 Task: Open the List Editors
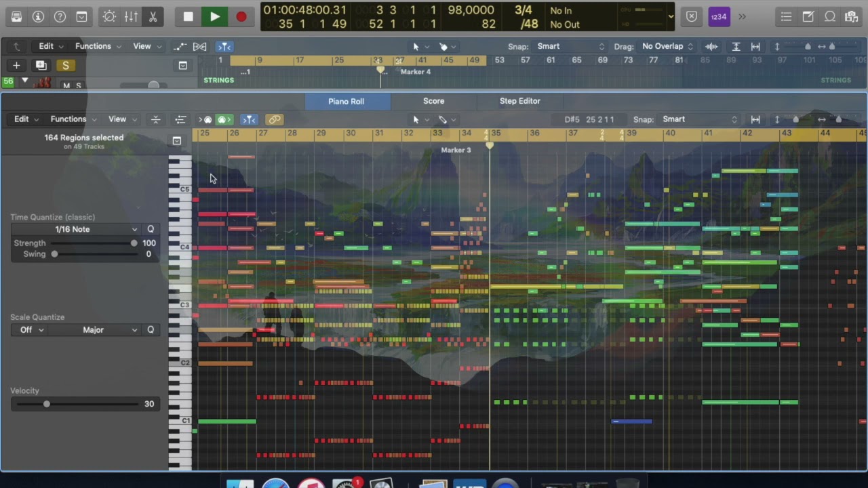pyautogui.click(x=786, y=16)
